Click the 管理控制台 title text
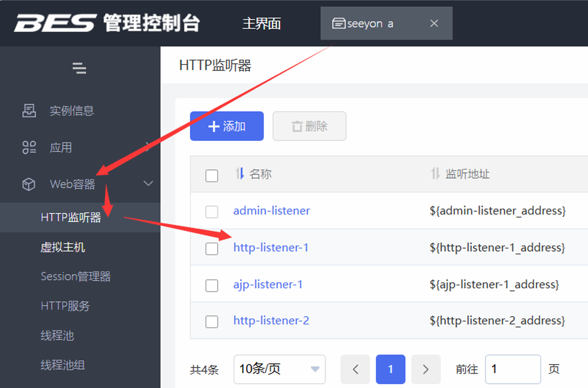 click(152, 23)
